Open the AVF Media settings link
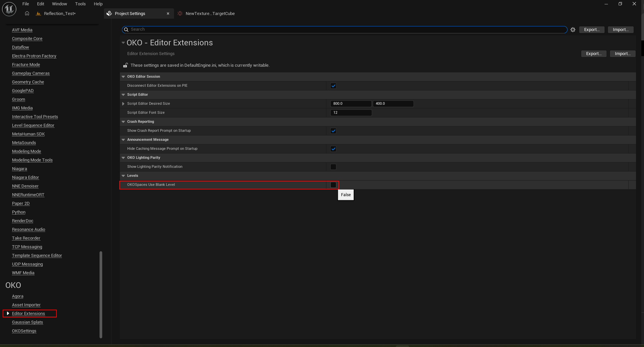This screenshot has height=347, width=644. click(x=22, y=30)
